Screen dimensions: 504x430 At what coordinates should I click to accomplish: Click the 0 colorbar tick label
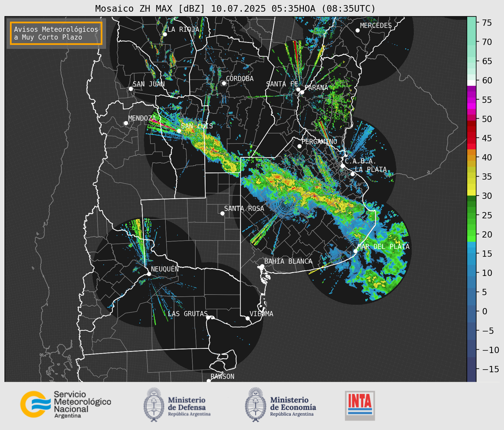point(484,311)
